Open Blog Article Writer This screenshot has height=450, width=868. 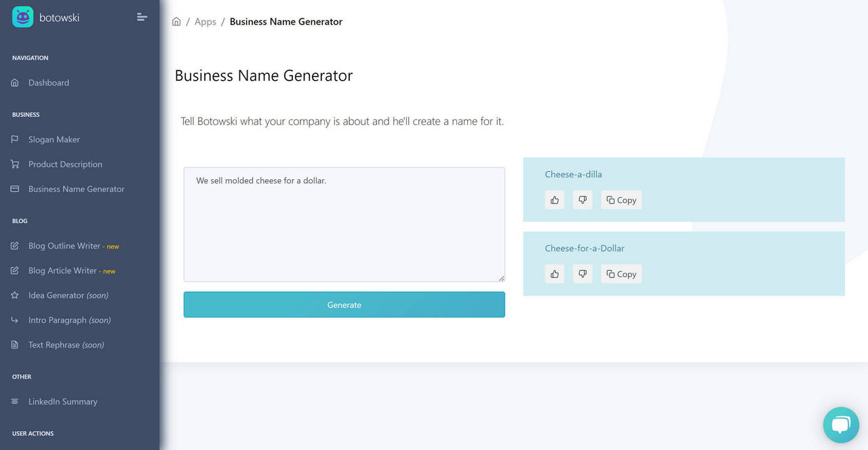click(x=62, y=271)
